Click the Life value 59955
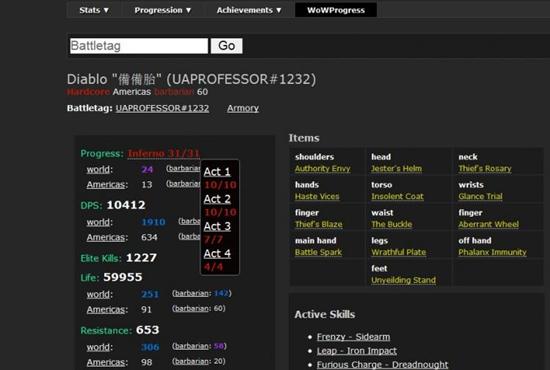Image resolution: width=550 pixels, height=370 pixels. click(x=123, y=277)
